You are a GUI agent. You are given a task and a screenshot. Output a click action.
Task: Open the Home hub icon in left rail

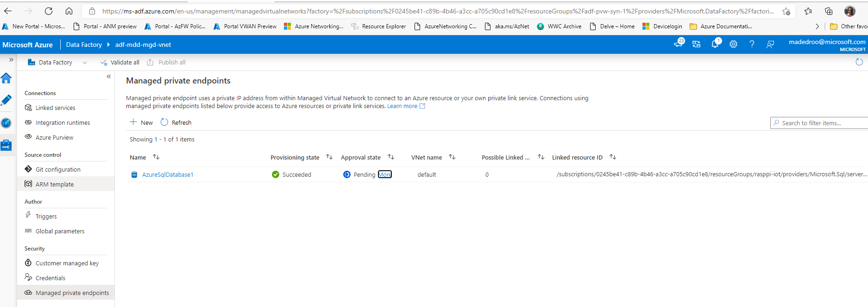coord(6,78)
